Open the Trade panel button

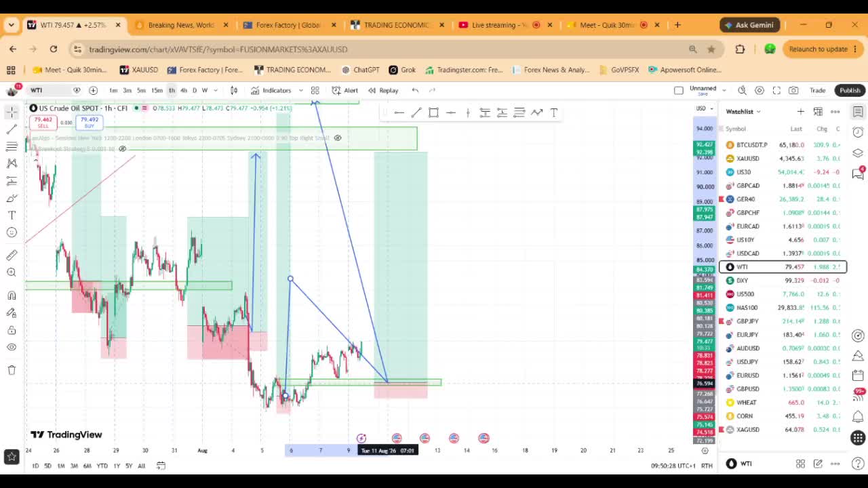tap(818, 90)
